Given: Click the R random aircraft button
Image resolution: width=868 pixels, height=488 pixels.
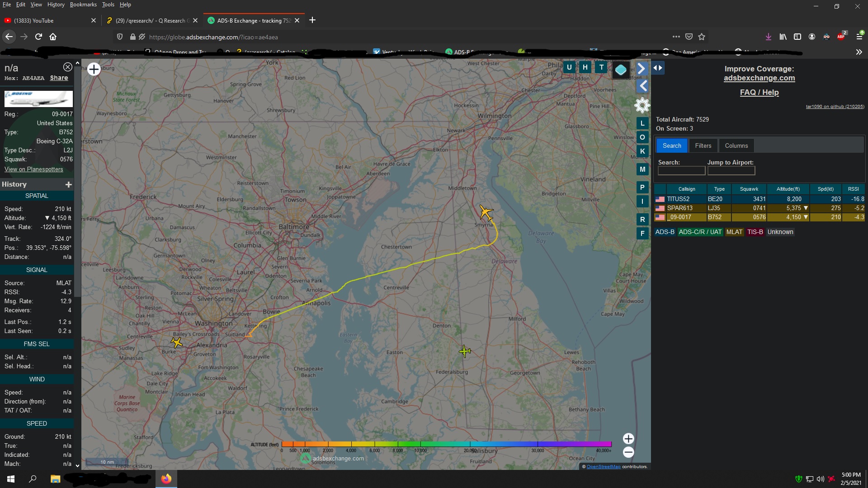Looking at the screenshot, I should pyautogui.click(x=642, y=219).
